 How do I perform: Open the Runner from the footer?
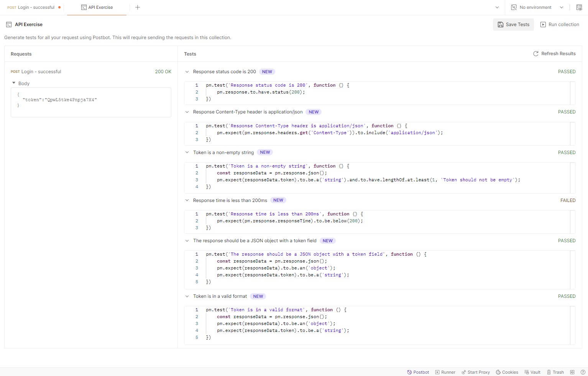pyautogui.click(x=445, y=372)
